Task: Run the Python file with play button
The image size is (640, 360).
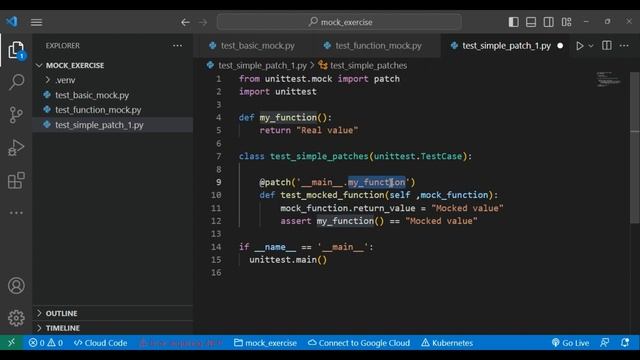Action: pyautogui.click(x=580, y=46)
